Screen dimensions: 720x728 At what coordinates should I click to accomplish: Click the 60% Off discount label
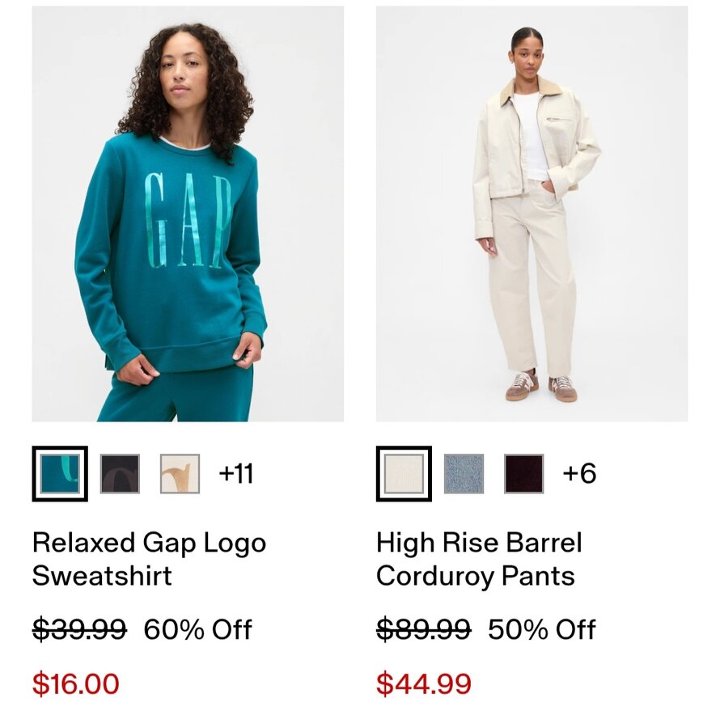(x=197, y=629)
